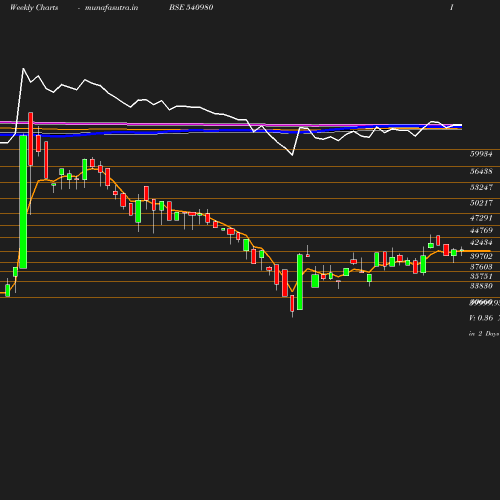Image resolution: width=500 pixels, height=500 pixels.
Task: Click the 'V: 0.36' volume text
Action: [x=481, y=318]
